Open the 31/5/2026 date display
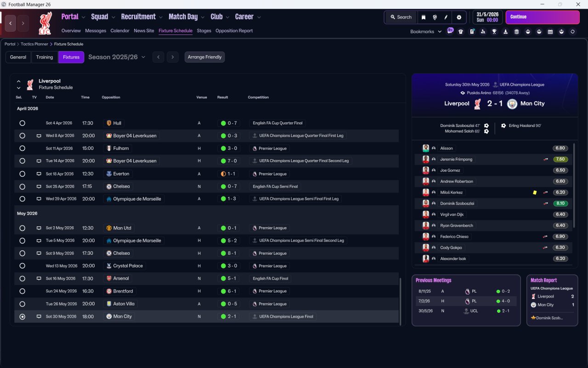The width and height of the screenshot is (588, 368). point(487,17)
